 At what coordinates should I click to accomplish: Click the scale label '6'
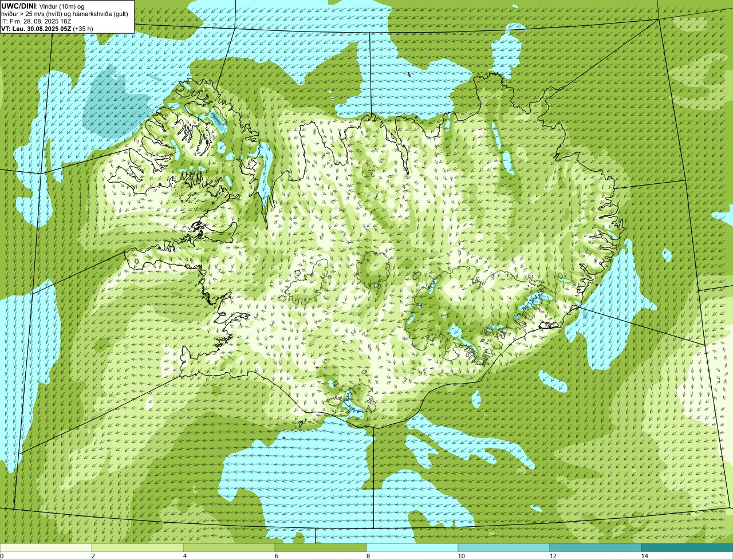click(276, 556)
